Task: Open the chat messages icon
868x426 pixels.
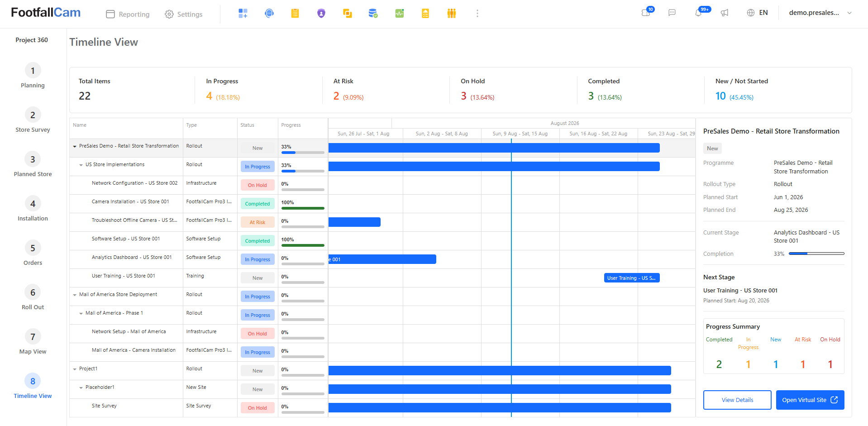Action: (672, 13)
